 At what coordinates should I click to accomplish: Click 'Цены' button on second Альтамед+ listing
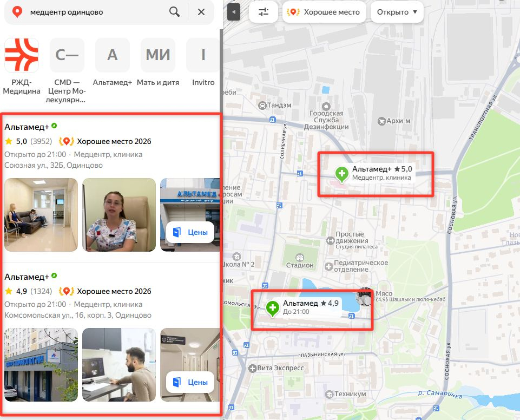click(x=190, y=382)
